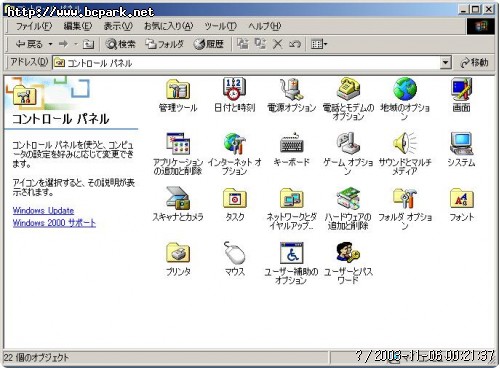This screenshot has height=368, width=500.
Task: Toggle the フォルダ folders pane button
Action: pyautogui.click(x=165, y=44)
